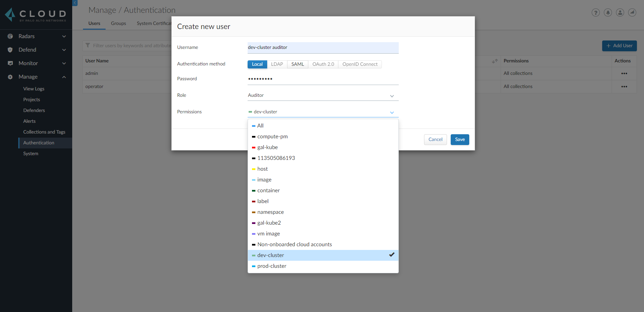
Task: Click the Username input field
Action: tap(323, 48)
